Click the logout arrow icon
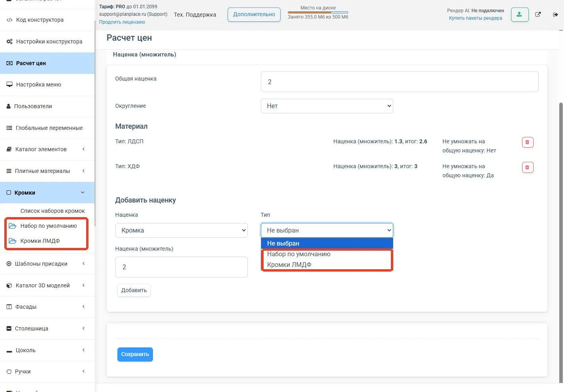This screenshot has height=392, width=564. pyautogui.click(x=555, y=15)
